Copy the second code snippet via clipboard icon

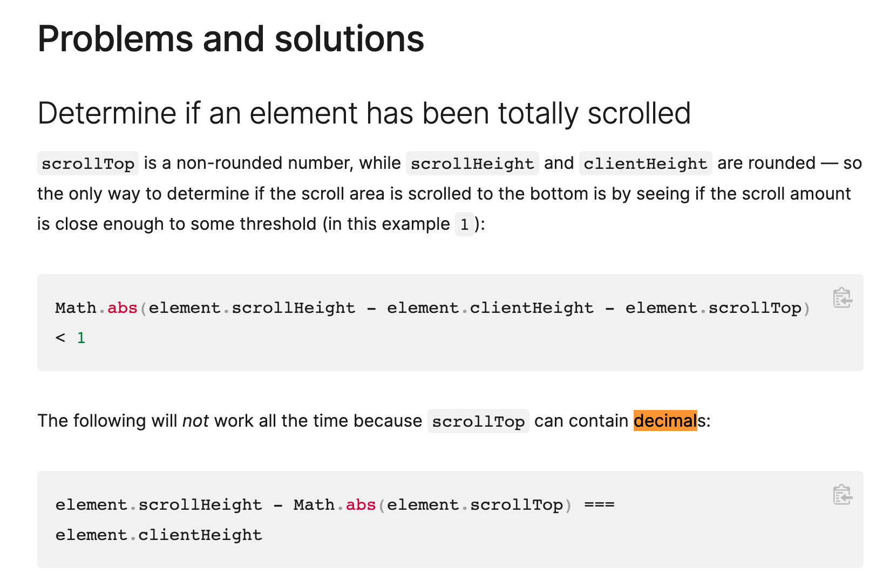click(842, 495)
